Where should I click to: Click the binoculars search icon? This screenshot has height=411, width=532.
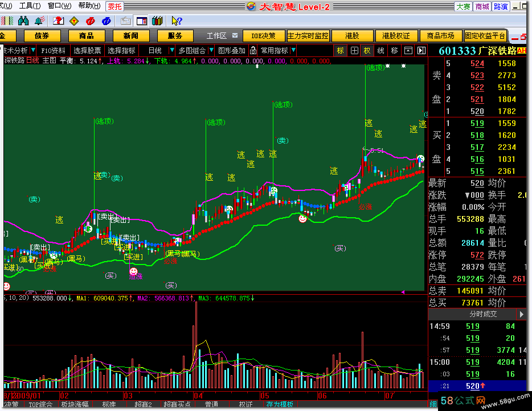click(23, 21)
